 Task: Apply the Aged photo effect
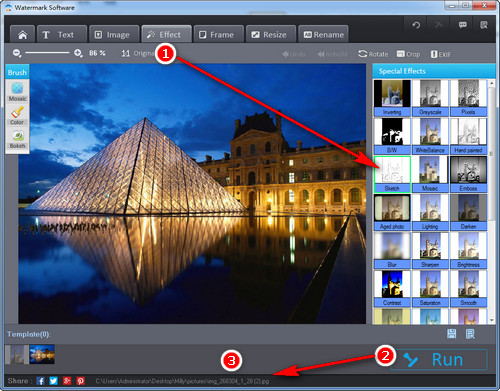392,212
